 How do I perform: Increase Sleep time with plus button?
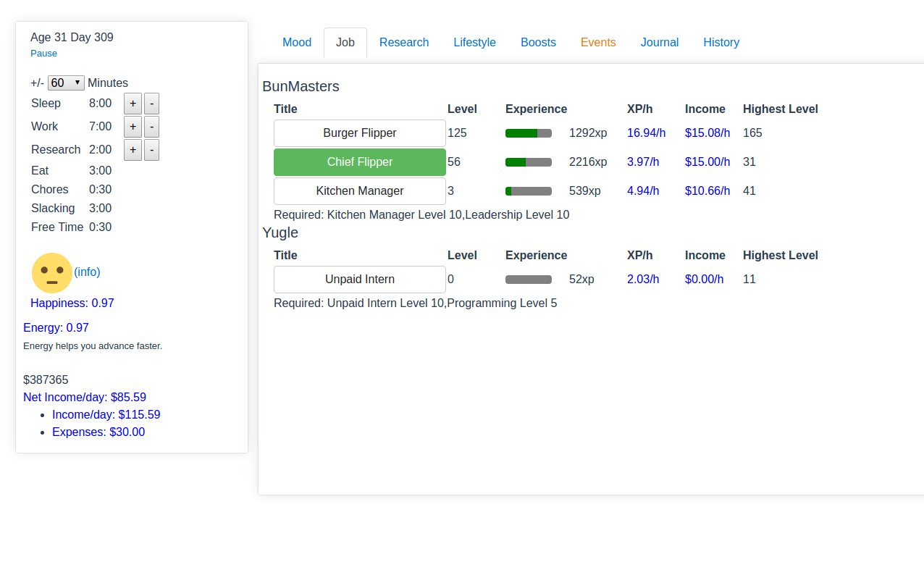(x=133, y=104)
